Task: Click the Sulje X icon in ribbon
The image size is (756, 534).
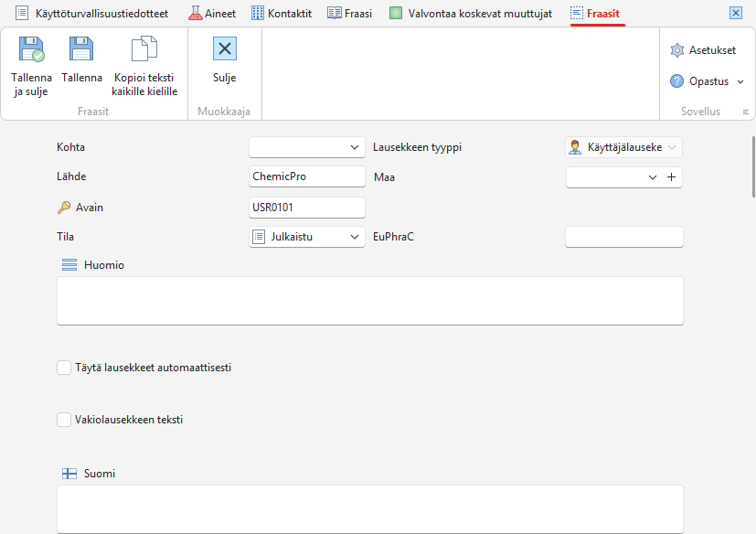Action: 225,48
